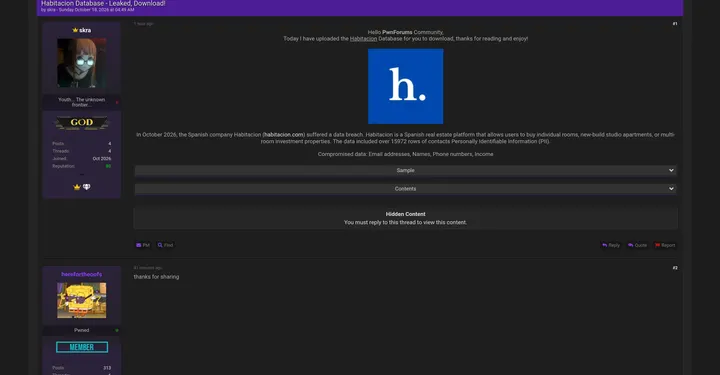
Task: Open skra's green reputation score
Action: pos(108,166)
